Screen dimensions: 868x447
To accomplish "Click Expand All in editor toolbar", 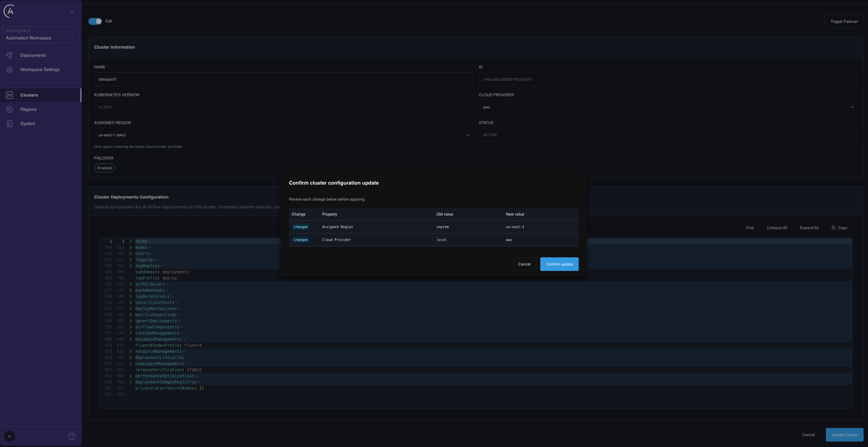I will point(809,228).
